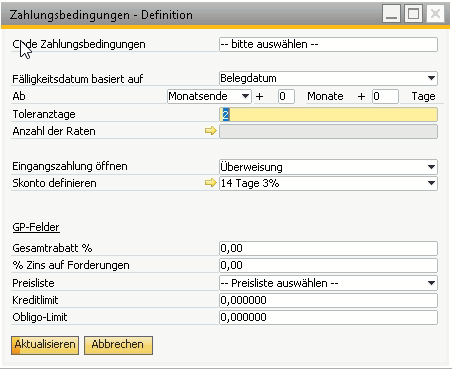Viewport: 452px width, 369px height.
Task: Click the Aktualisieren button
Action: pyautogui.click(x=45, y=345)
